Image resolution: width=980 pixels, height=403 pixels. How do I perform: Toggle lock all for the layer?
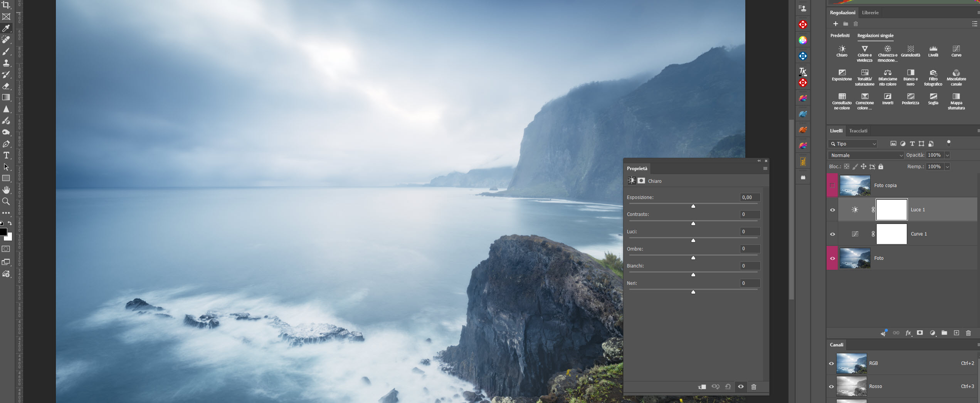click(x=881, y=167)
